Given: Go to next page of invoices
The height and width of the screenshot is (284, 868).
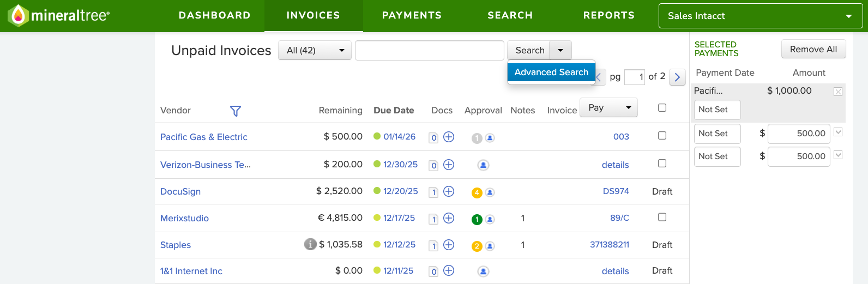Looking at the screenshot, I should point(677,77).
